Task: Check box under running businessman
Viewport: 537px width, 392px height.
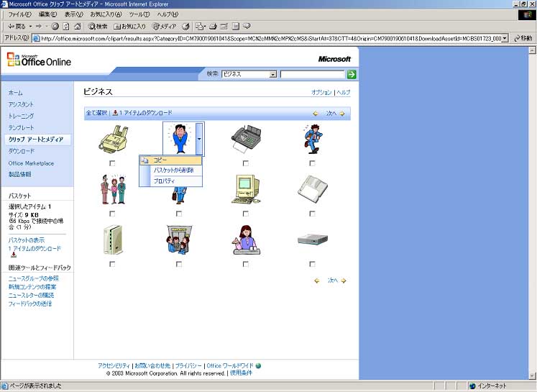Action: [312, 163]
